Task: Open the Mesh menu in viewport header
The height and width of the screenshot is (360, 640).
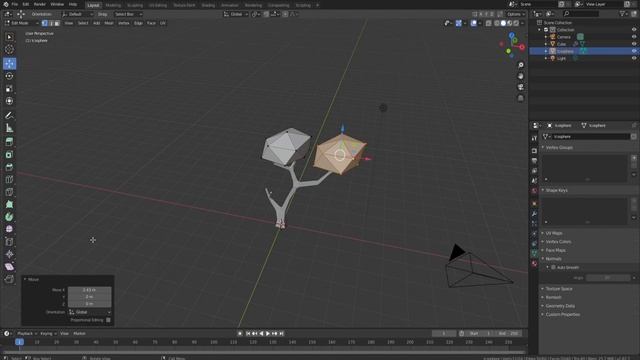Action: pyautogui.click(x=109, y=23)
